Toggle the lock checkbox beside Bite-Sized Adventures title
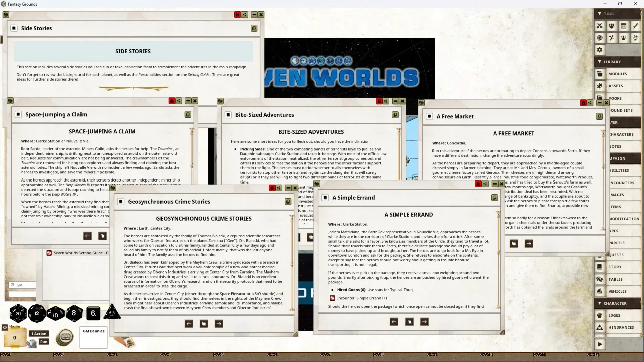644x362 pixels. click(228, 115)
